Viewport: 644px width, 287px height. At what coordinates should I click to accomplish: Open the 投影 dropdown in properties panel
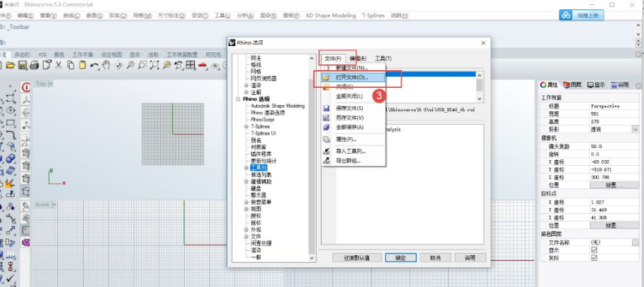[x=635, y=130]
